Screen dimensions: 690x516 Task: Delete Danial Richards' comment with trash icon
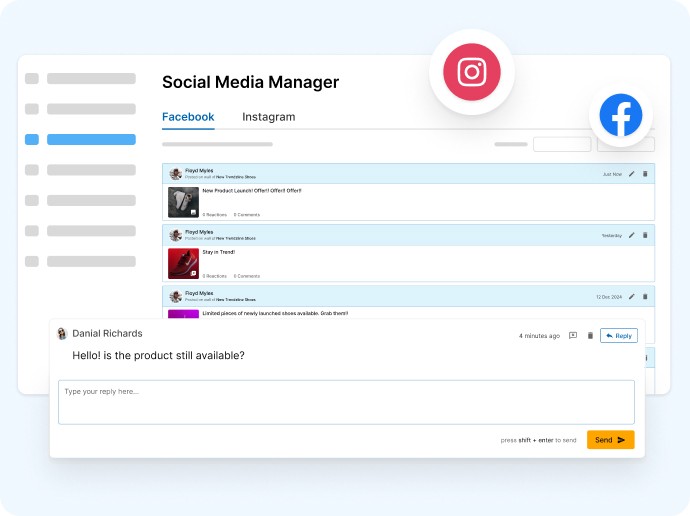click(591, 336)
